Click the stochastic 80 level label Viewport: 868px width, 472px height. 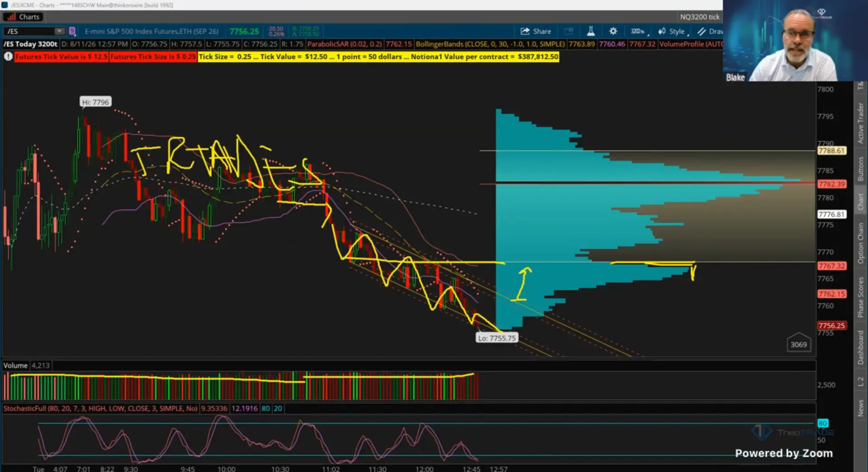(x=822, y=423)
